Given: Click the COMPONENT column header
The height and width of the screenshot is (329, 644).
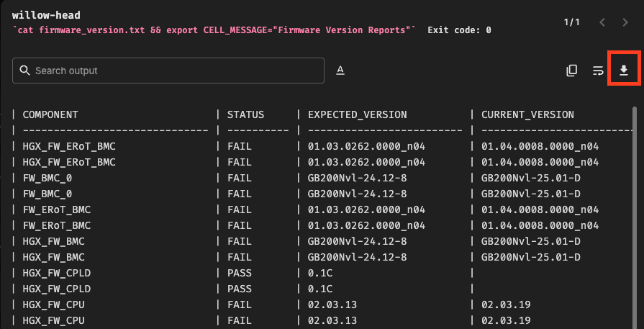Looking at the screenshot, I should [50, 114].
